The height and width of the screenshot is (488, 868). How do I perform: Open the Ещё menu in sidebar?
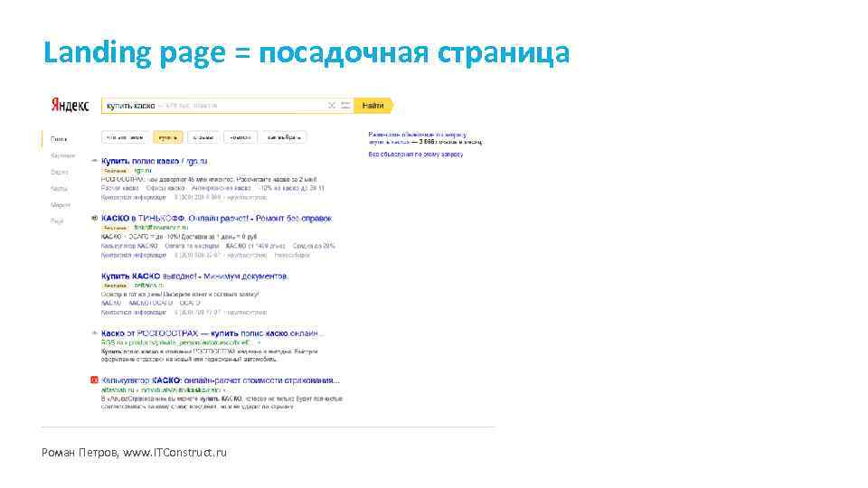coord(57,221)
